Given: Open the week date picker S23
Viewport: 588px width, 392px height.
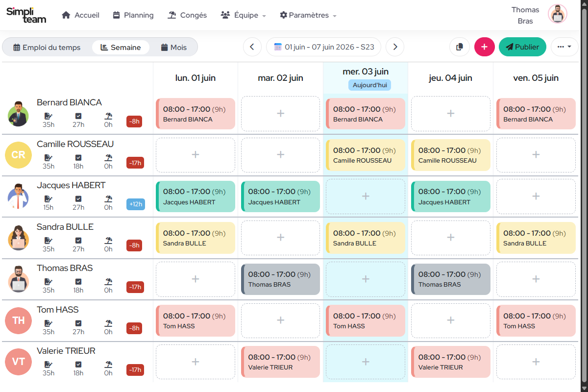Looking at the screenshot, I should 324,47.
